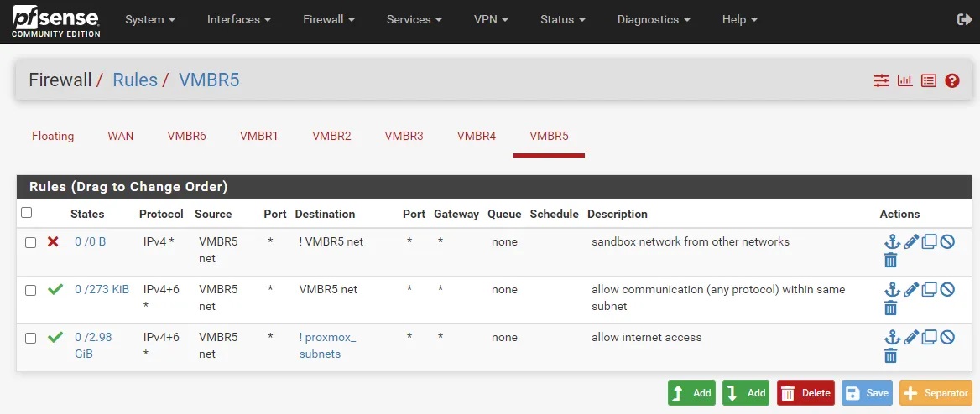Open states link 0 /0 B
Viewport: 980px width, 414px height.
[90, 241]
